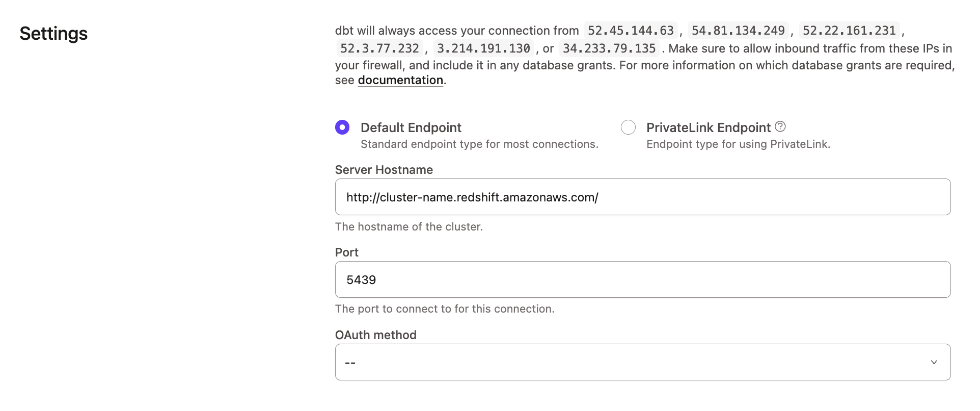Click the Server Hostname label
This screenshot has height=411, width=980.
click(x=384, y=170)
